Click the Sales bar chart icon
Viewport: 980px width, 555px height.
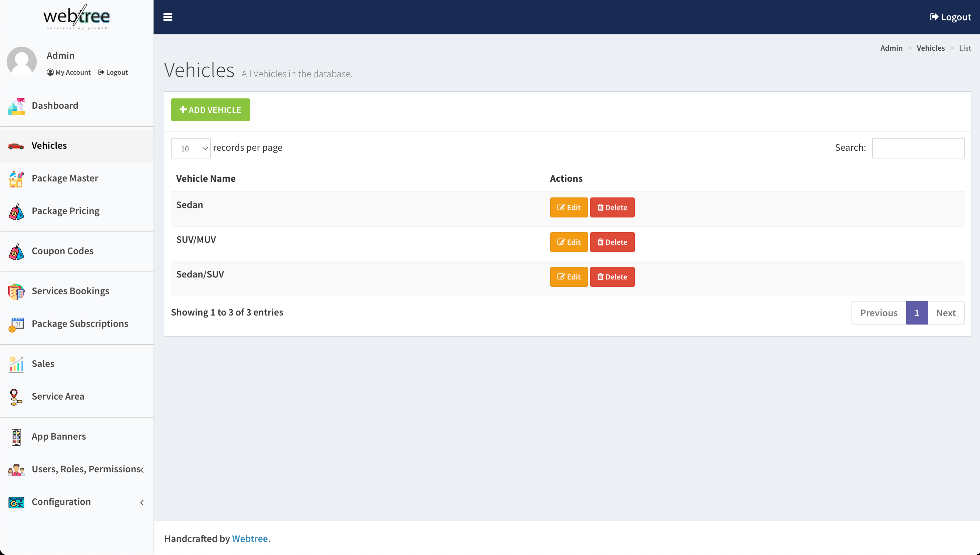[16, 364]
